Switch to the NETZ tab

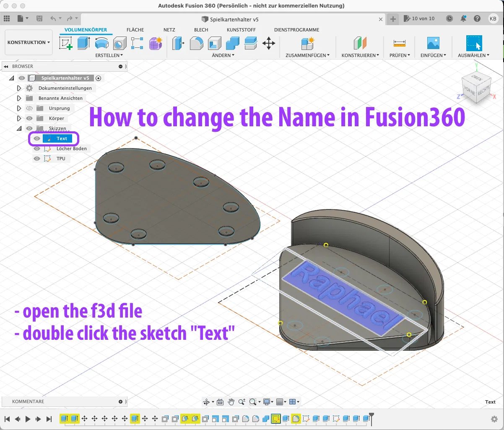pyautogui.click(x=169, y=30)
